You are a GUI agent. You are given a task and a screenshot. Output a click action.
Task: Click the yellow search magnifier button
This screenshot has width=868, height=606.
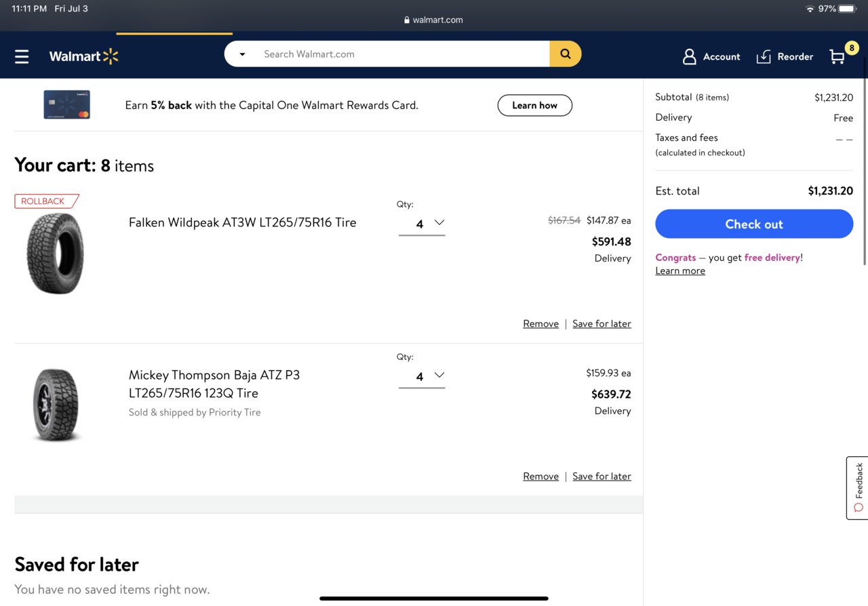point(565,54)
